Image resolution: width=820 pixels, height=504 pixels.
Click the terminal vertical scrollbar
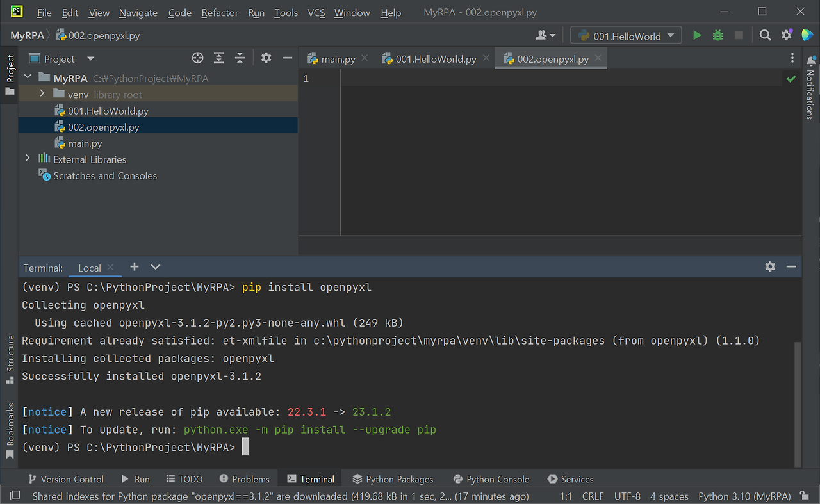[798, 403]
